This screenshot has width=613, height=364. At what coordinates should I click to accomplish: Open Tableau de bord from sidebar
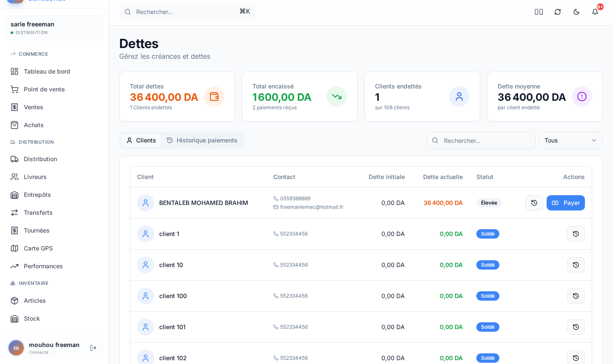54,71
